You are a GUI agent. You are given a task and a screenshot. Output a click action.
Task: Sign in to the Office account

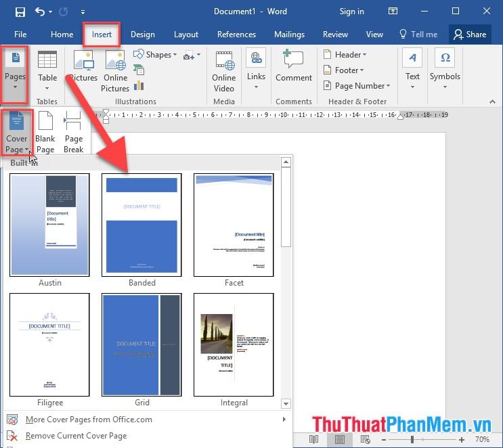tap(351, 12)
